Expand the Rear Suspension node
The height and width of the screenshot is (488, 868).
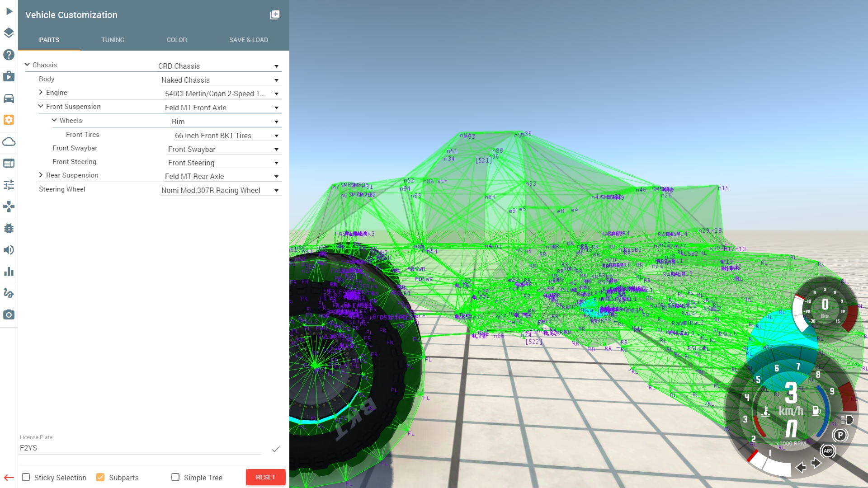click(x=41, y=175)
